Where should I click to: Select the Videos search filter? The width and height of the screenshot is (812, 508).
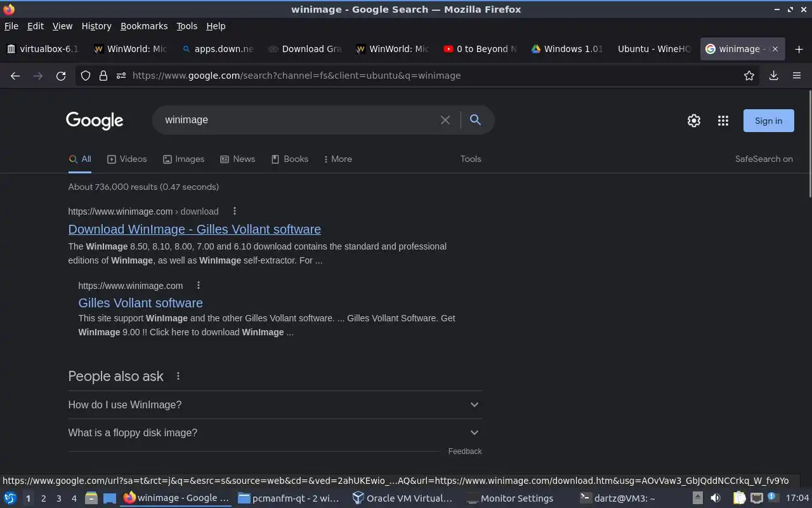click(127, 159)
